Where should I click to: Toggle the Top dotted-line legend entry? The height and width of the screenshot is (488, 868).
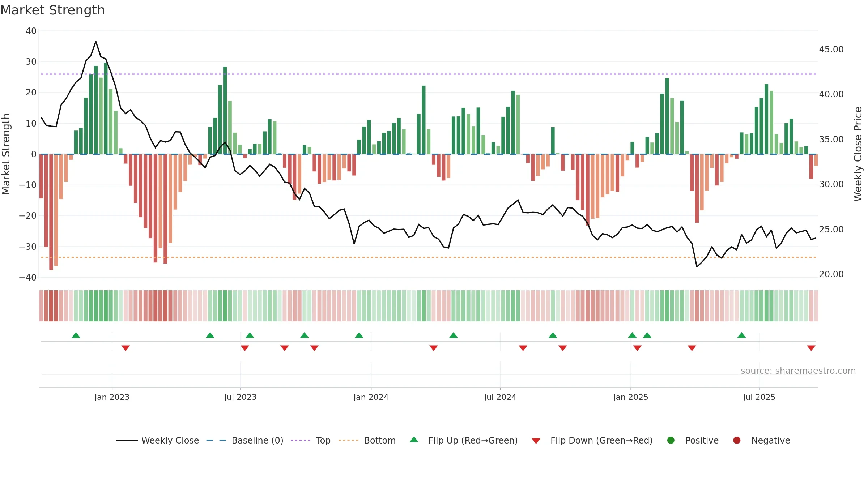click(x=311, y=440)
